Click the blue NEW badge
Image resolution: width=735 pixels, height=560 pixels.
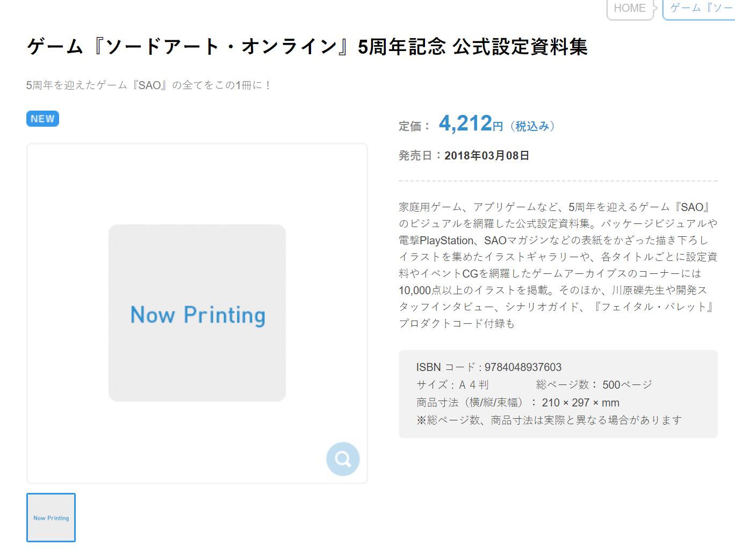(42, 119)
